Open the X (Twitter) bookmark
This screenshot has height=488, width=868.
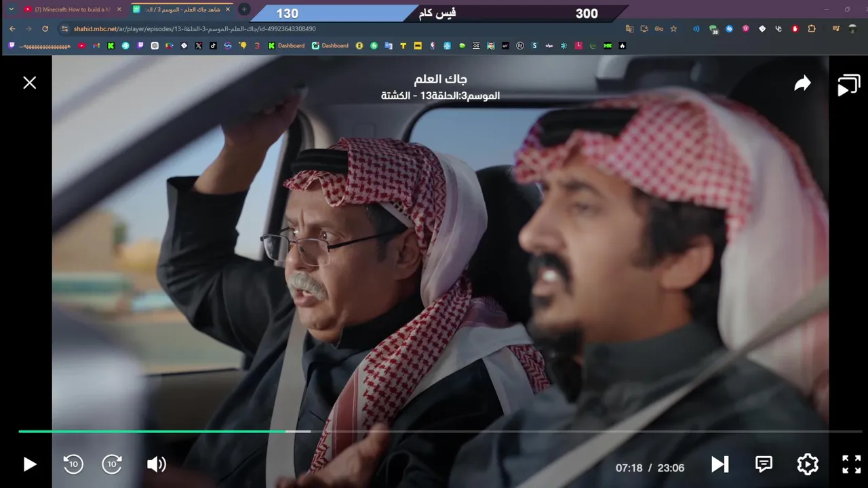click(x=199, y=45)
